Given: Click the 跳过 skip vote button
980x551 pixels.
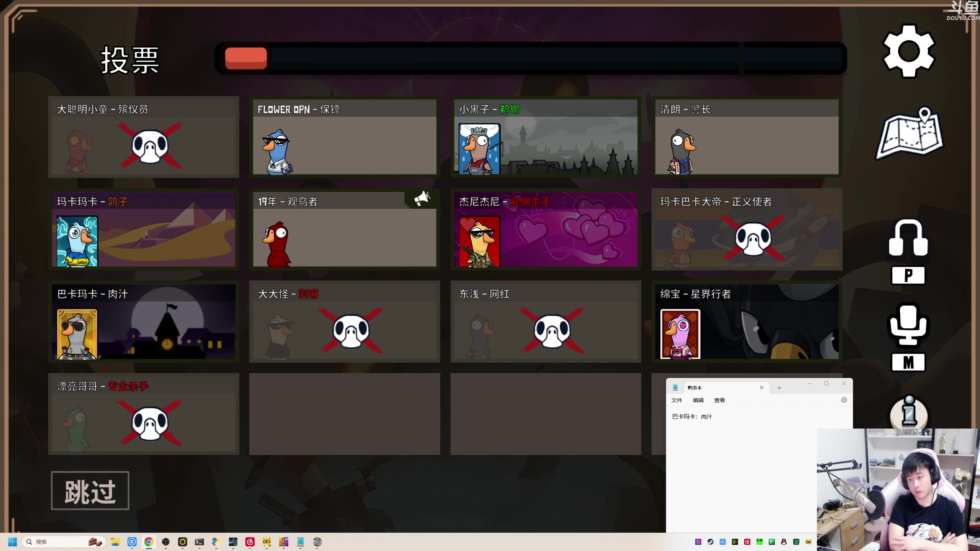Looking at the screenshot, I should [x=90, y=491].
